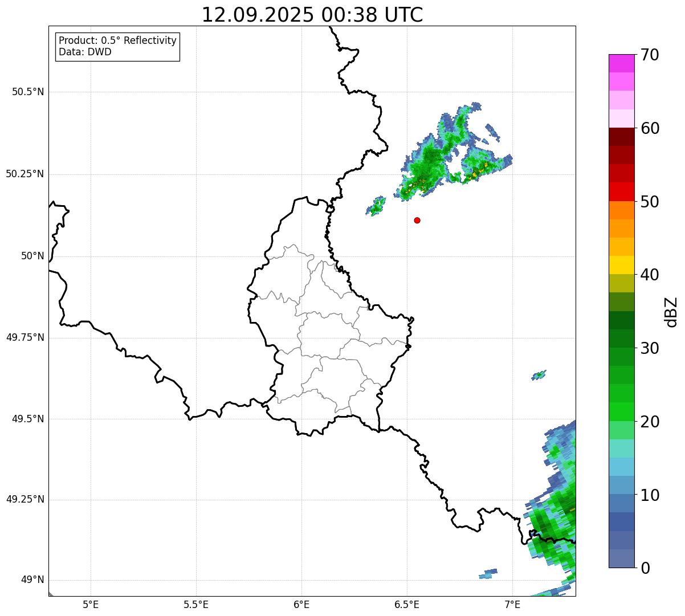
Task: Click the red station marker dot
Action: [417, 220]
